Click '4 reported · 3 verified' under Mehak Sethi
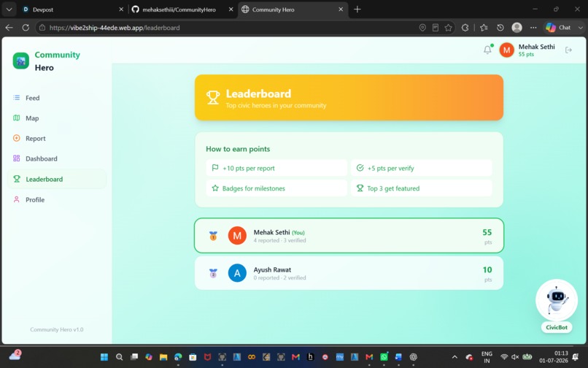Screen dimensions: 588x368 pos(279,240)
